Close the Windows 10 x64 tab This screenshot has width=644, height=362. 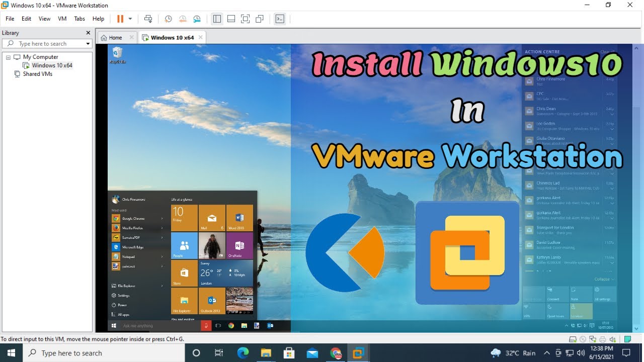(200, 37)
